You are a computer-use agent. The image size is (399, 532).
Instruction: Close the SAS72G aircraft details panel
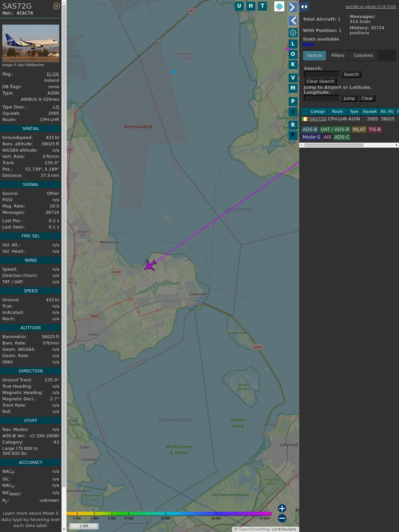pyautogui.click(x=57, y=6)
